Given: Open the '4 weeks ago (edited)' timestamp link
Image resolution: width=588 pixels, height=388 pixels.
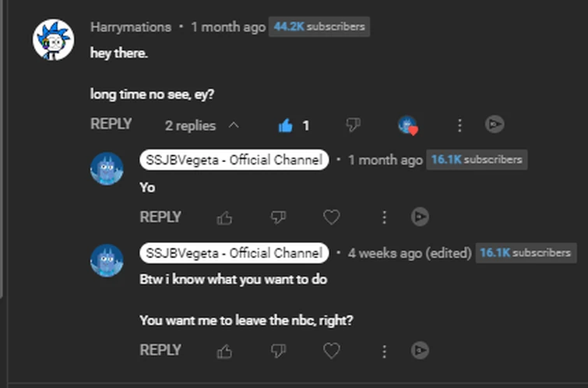Looking at the screenshot, I should 409,253.
